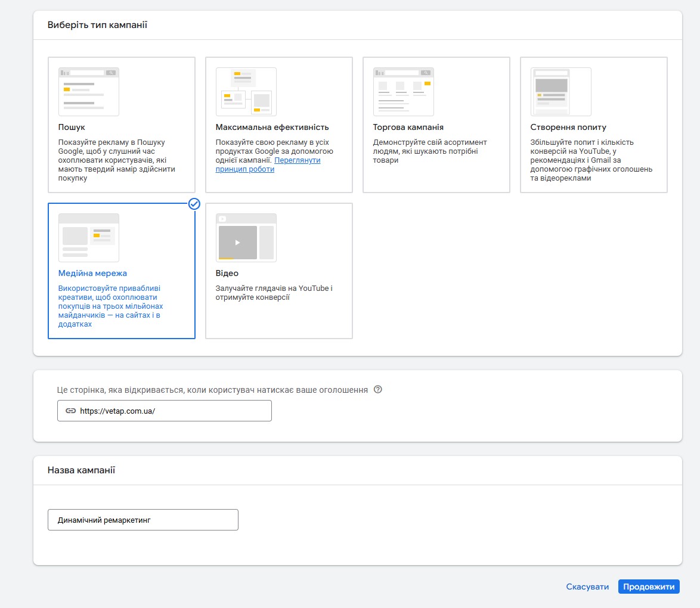Image resolution: width=700 pixels, height=608 pixels.
Task: Click the campaign name input field
Action: click(143, 520)
